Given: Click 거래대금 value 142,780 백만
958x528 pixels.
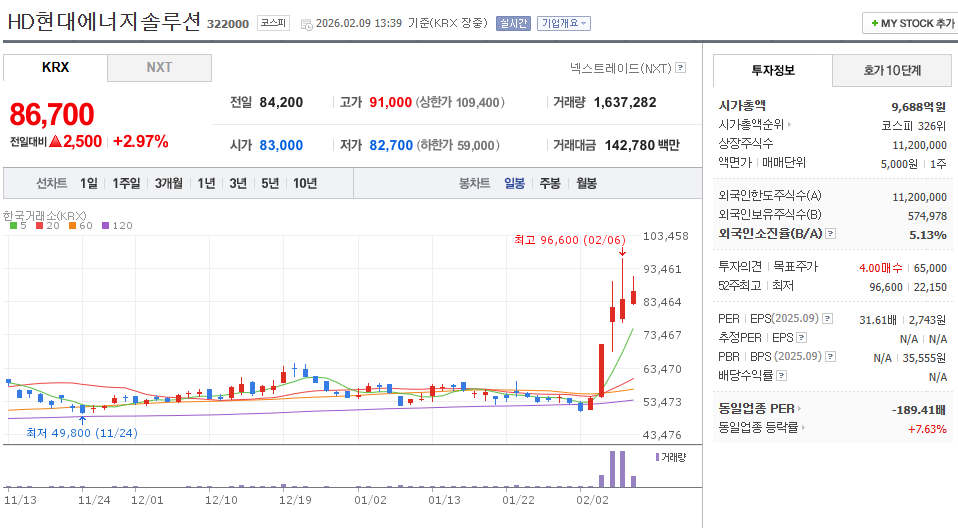Looking at the screenshot, I should click(x=642, y=145).
